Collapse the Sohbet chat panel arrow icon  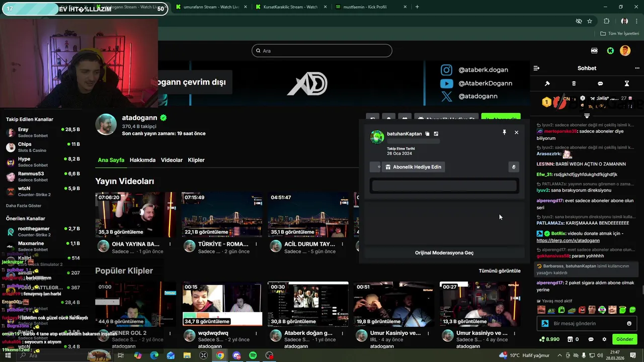[536, 68]
